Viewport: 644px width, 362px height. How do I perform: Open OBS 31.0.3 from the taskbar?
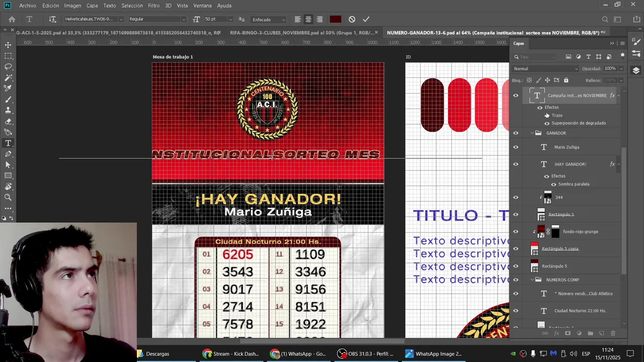pos(366,354)
